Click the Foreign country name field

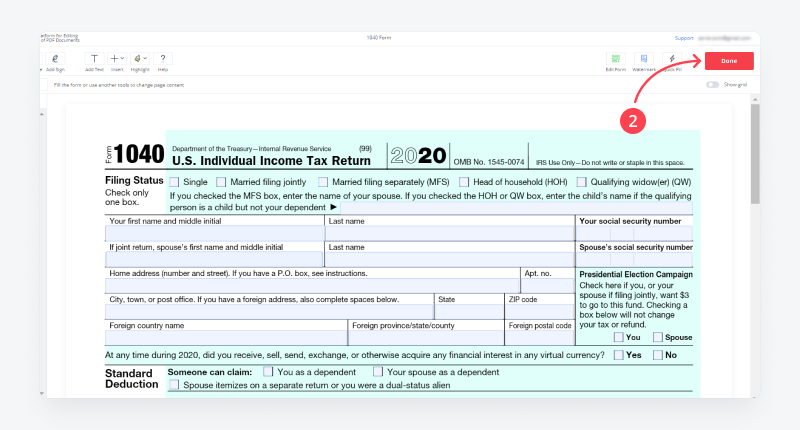[226, 338]
